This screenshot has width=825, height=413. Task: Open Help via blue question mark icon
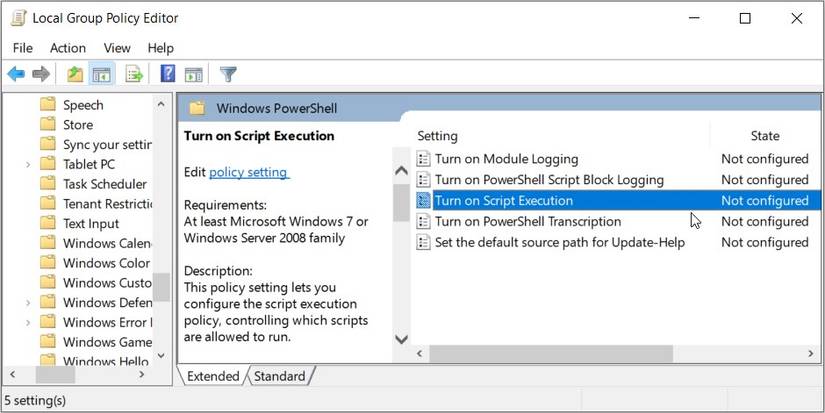pos(168,74)
